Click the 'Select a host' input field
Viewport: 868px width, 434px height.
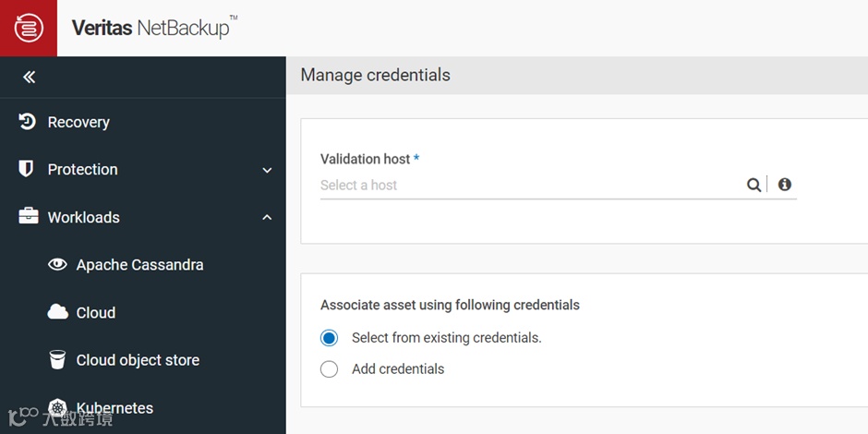coord(526,185)
